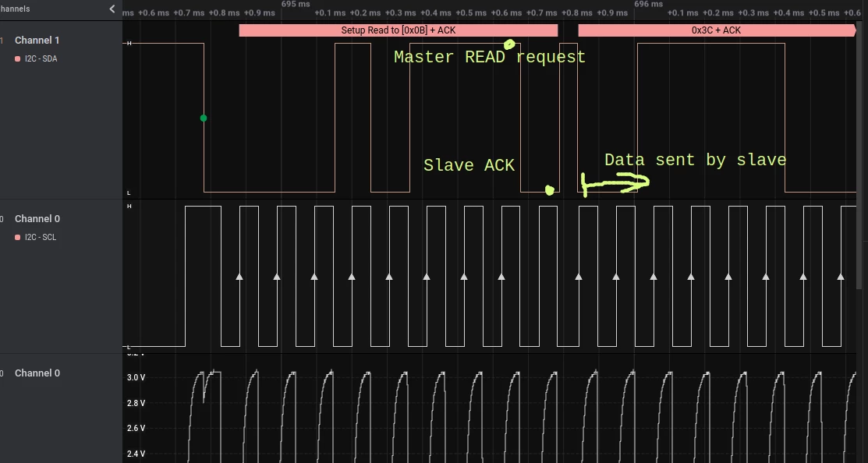Click the 696 ms timeline marker

(x=648, y=4)
